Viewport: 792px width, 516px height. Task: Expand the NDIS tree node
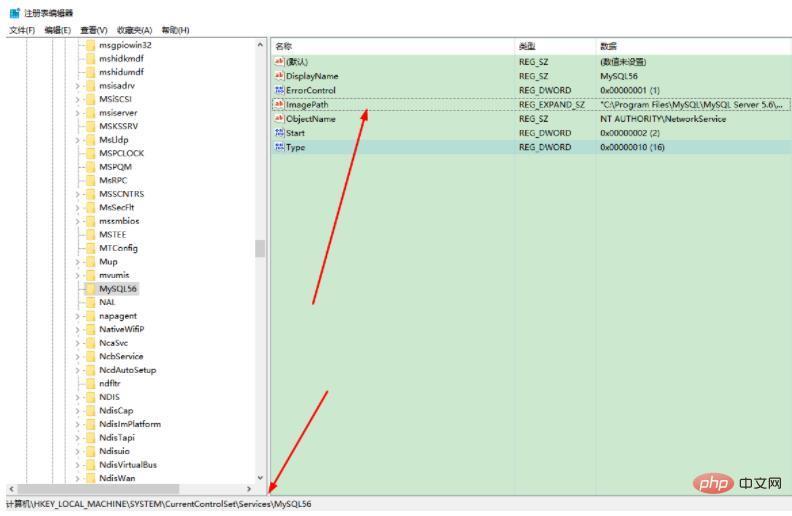tap(78, 397)
